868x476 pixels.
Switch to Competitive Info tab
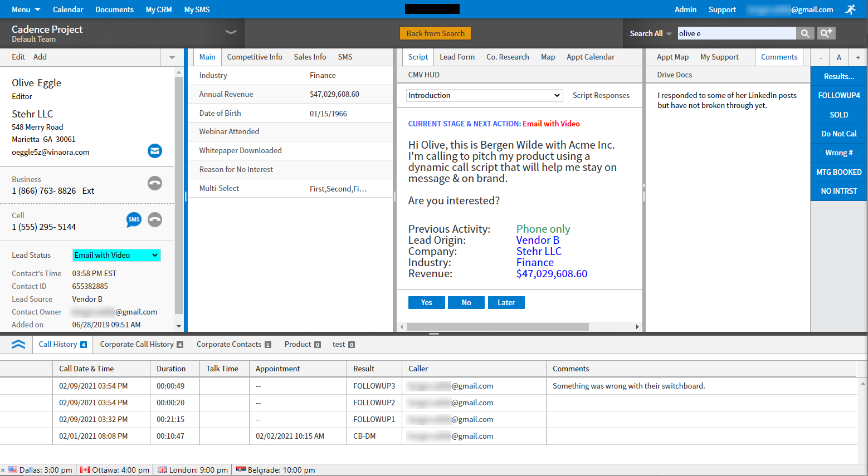tap(255, 57)
